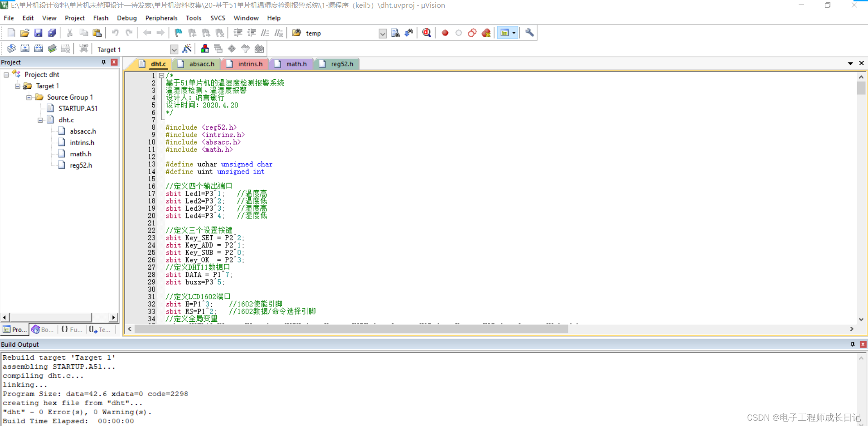Kill all breakpoints icon
Image resolution: width=868 pixels, height=426 pixels.
pos(486,33)
